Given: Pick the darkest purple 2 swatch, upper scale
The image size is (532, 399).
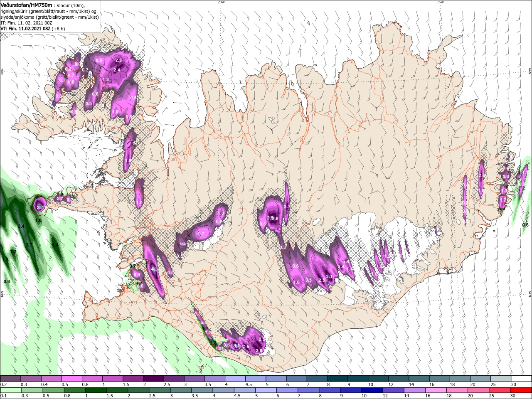Looking at the screenshot, I should pyautogui.click(x=153, y=379).
